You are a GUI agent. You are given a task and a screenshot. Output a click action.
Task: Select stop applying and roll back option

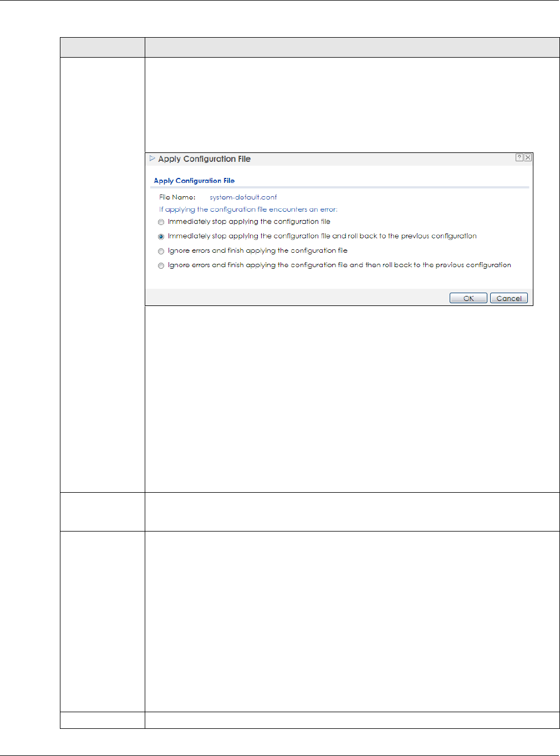161,237
